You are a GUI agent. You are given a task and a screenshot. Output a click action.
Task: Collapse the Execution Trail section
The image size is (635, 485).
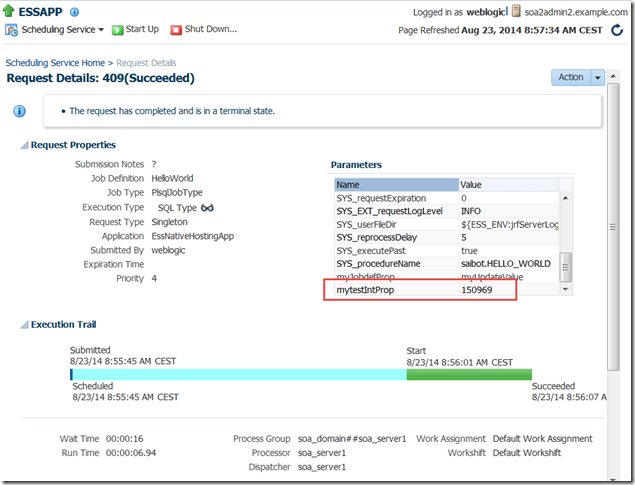click(x=23, y=325)
